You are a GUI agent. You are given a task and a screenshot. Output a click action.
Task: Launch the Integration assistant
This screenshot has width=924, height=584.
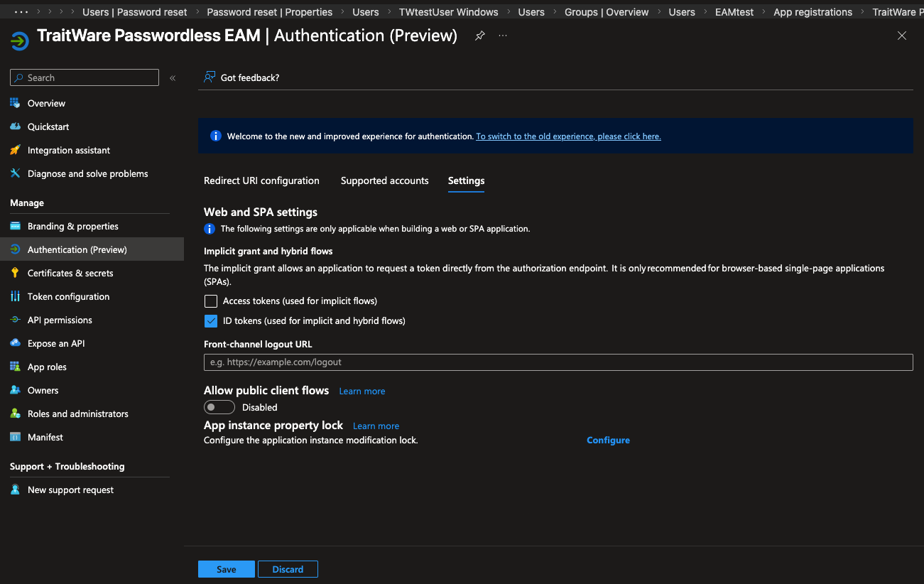point(69,151)
